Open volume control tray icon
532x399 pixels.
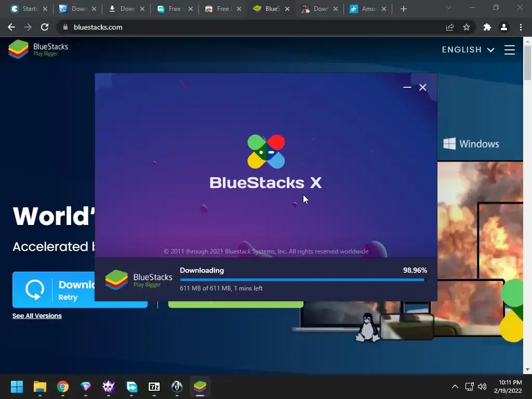click(482, 387)
